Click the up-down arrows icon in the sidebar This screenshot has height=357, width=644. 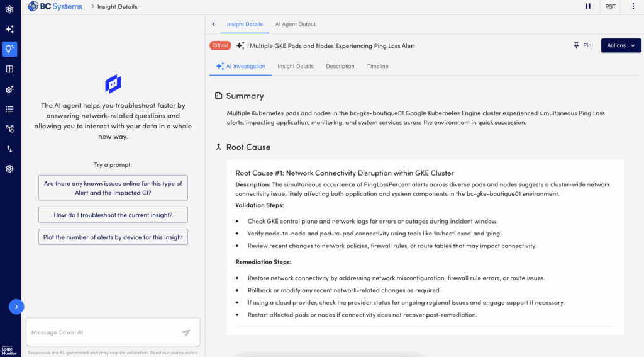pos(9,149)
